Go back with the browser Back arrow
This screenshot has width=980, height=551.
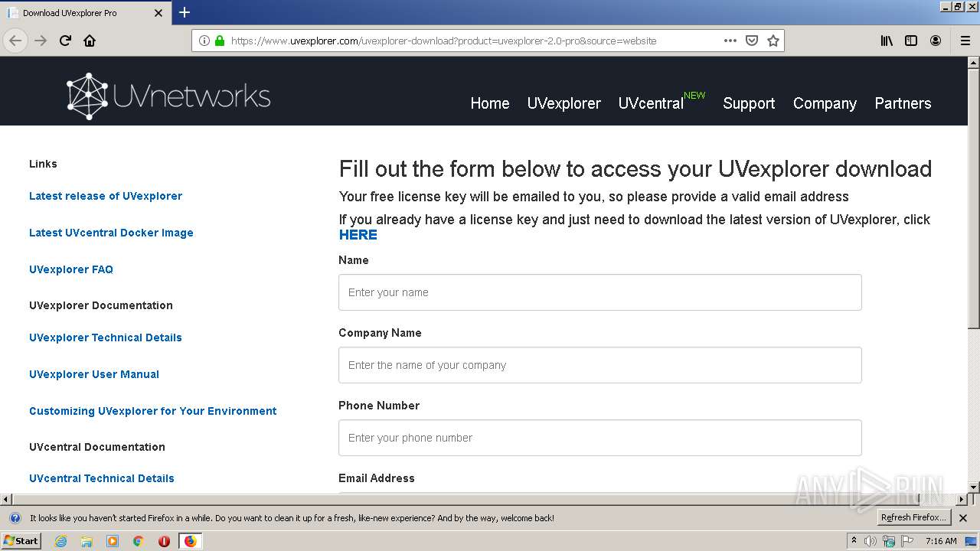coord(15,41)
